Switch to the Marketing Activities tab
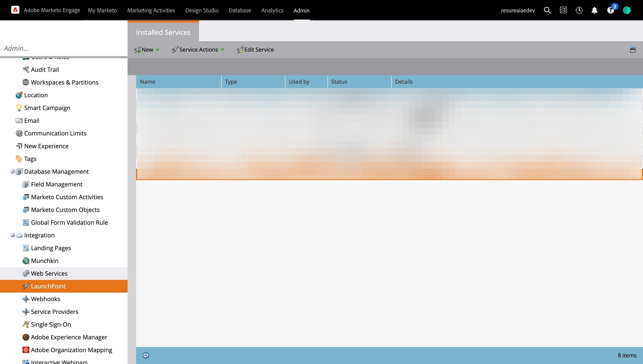The width and height of the screenshot is (643, 364). click(x=151, y=10)
